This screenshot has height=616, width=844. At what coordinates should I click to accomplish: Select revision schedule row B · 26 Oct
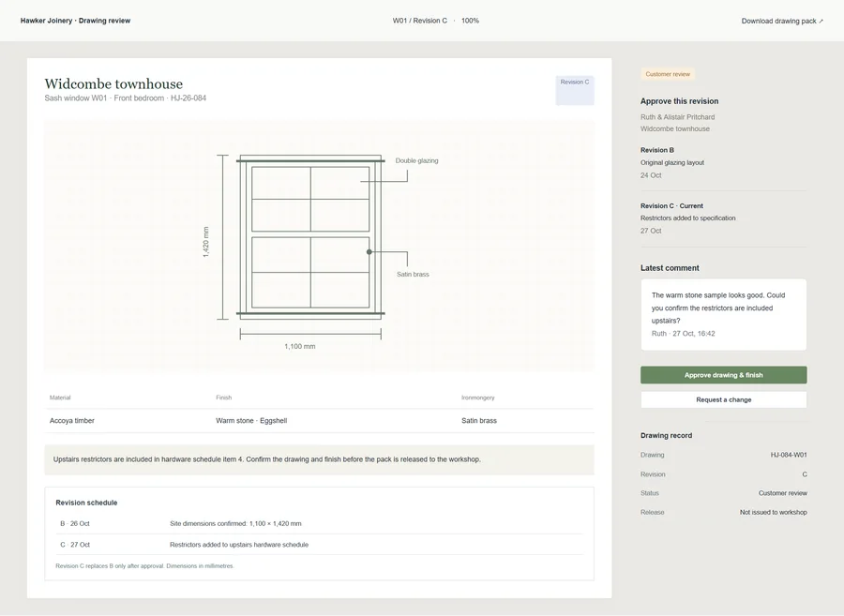[x=319, y=523]
